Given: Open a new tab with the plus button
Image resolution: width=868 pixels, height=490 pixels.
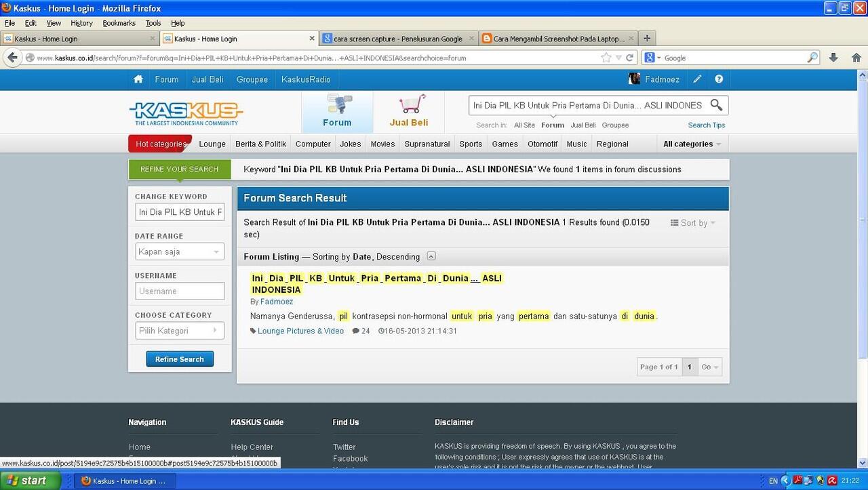Looking at the screenshot, I should [x=646, y=39].
